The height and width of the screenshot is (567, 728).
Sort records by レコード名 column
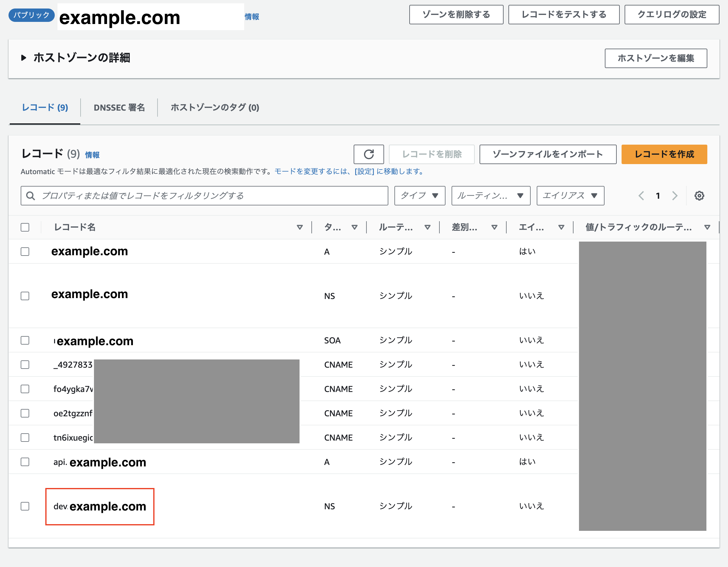click(x=300, y=227)
